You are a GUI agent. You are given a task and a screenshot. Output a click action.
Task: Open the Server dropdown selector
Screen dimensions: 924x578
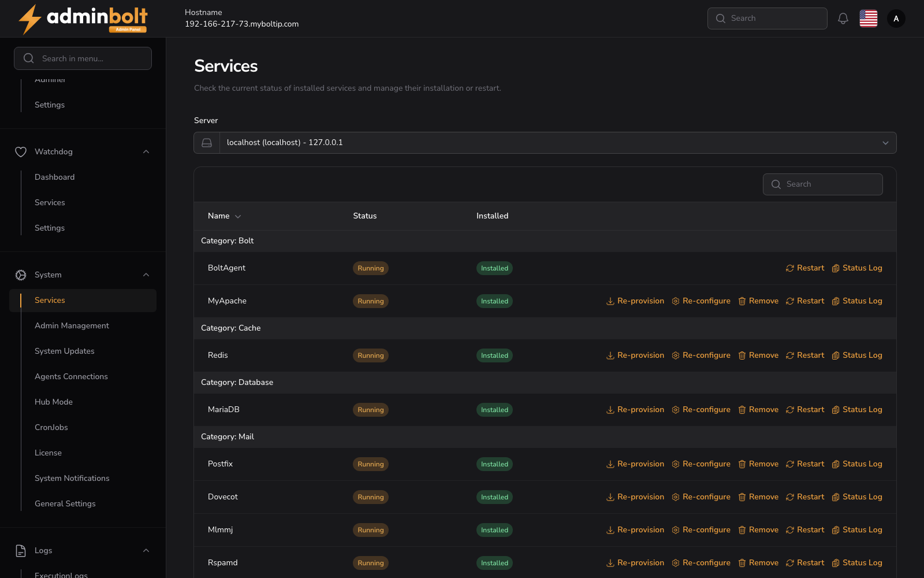coord(545,143)
